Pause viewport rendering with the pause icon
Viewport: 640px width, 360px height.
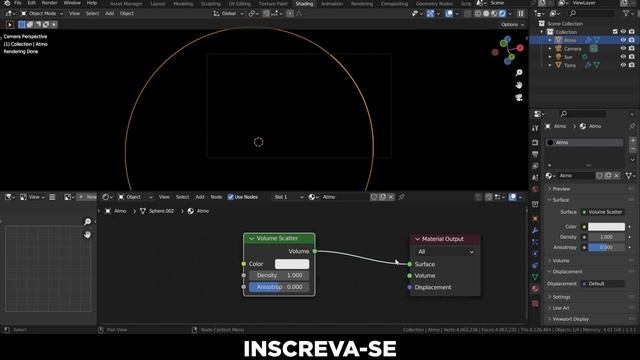point(521,13)
